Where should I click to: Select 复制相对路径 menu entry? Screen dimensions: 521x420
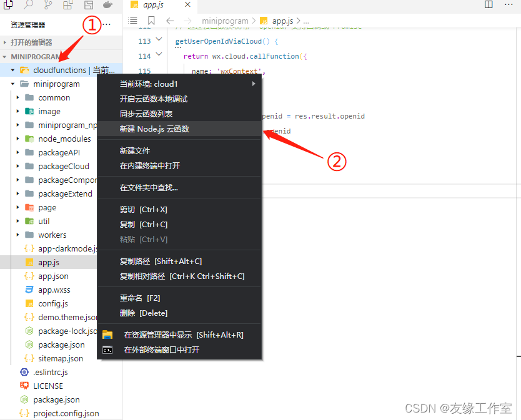tap(179, 276)
